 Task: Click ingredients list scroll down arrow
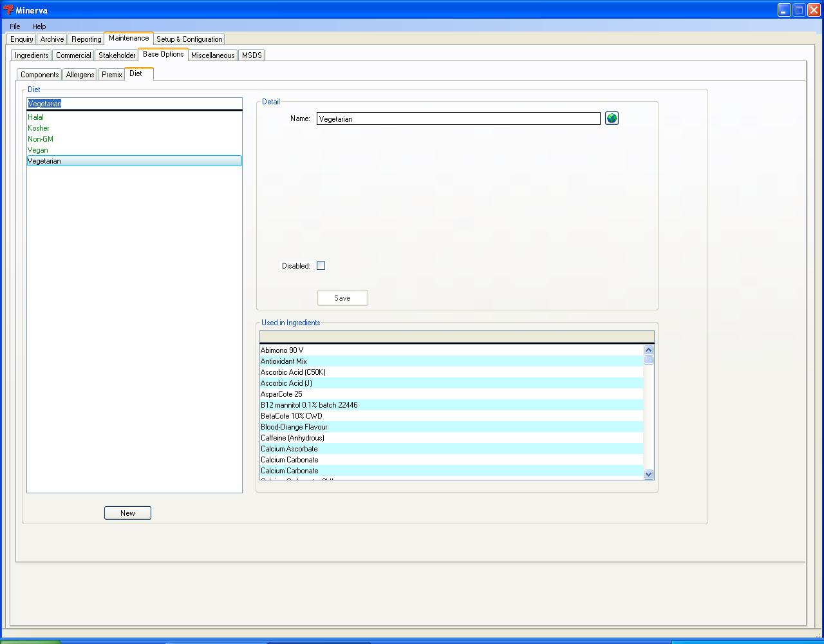(648, 474)
